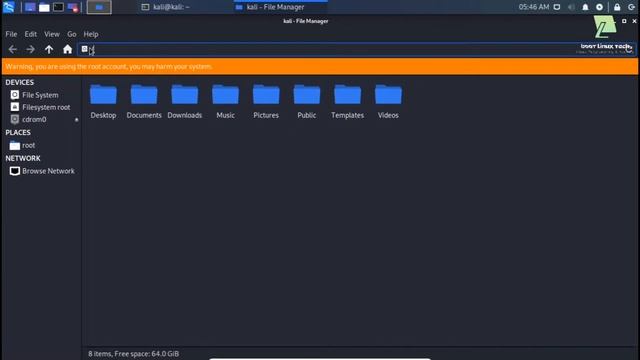Open the Edit menu
Screen dimensions: 640x360
(x=31, y=34)
